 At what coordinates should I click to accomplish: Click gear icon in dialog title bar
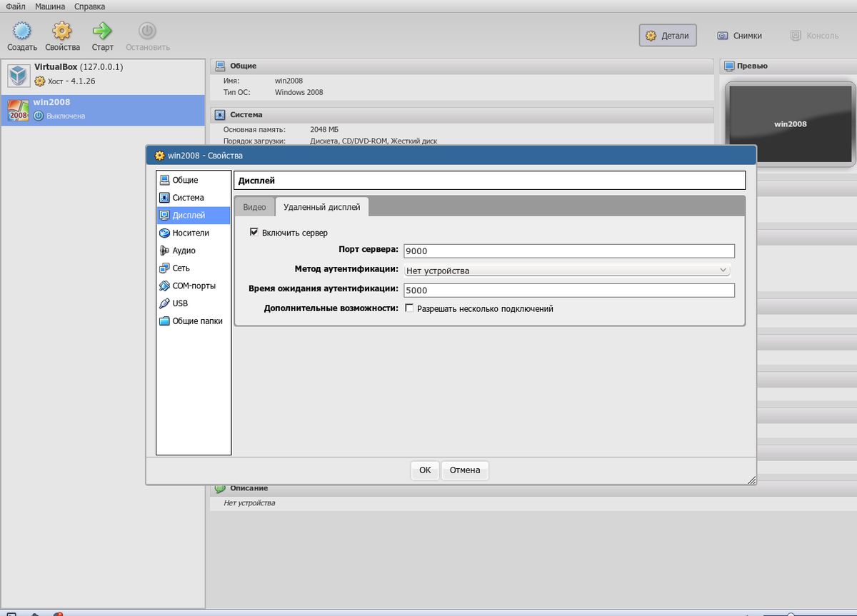click(159, 155)
